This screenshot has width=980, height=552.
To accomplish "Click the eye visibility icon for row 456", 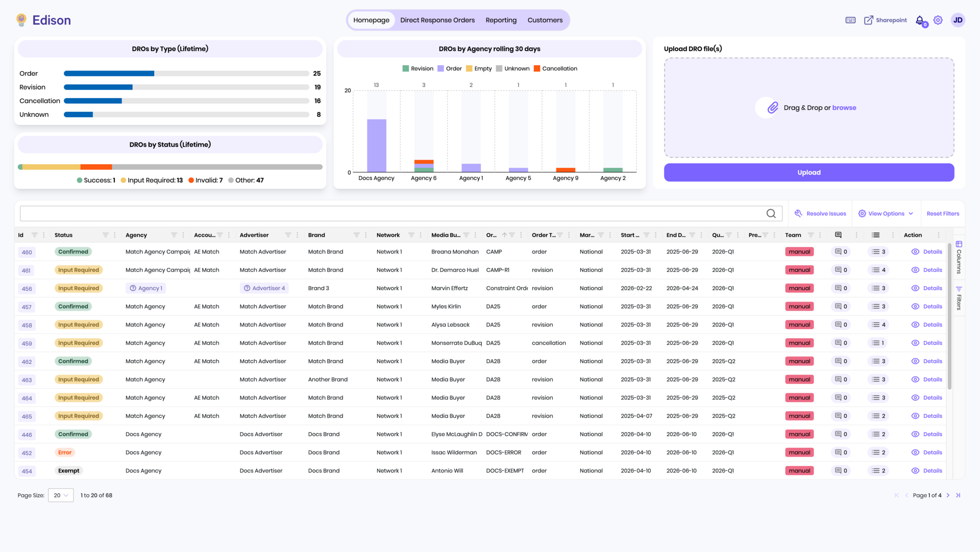I will tap(914, 288).
